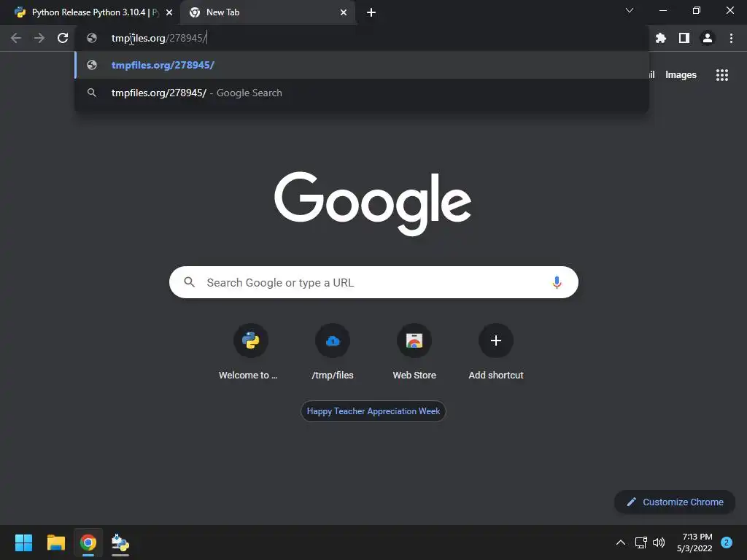Open the profile avatar menu
The height and width of the screenshot is (560, 747).
[x=708, y=38]
